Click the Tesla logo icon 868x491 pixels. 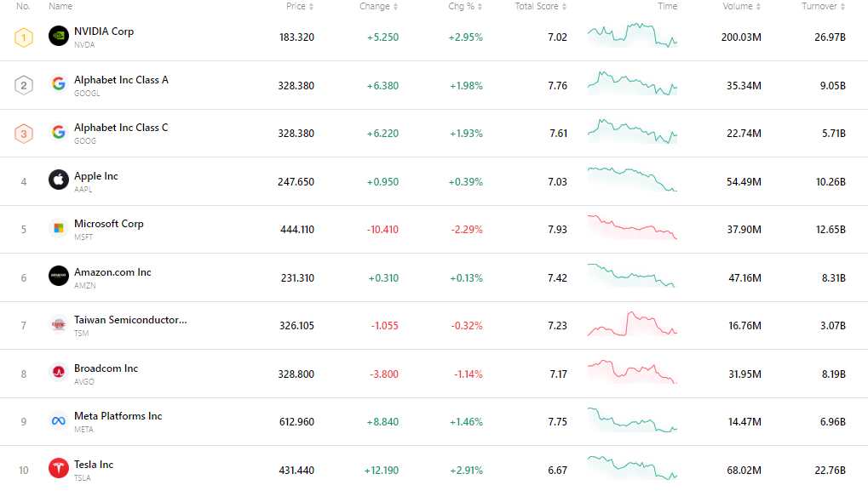tap(58, 469)
